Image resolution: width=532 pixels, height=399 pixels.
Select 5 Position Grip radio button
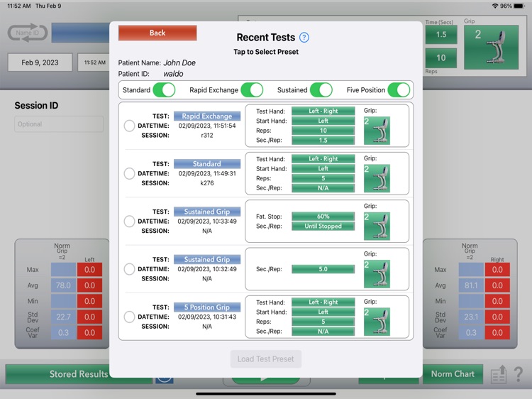pos(129,317)
